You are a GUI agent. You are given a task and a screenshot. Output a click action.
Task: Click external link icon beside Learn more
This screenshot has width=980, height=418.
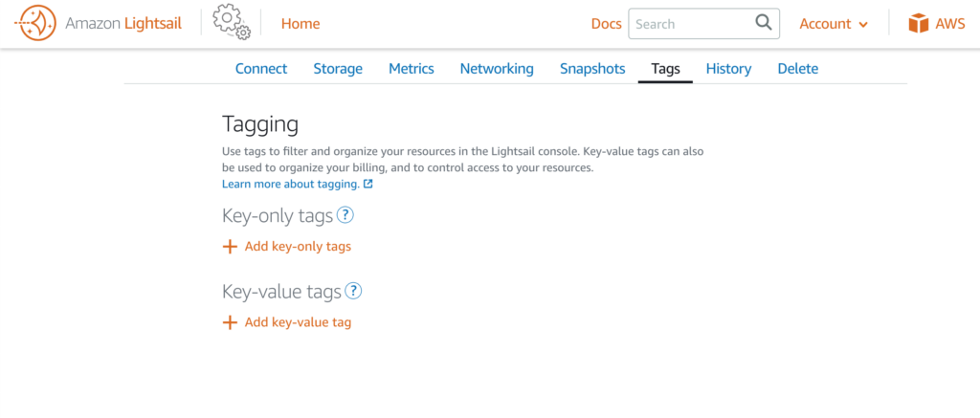[368, 185]
